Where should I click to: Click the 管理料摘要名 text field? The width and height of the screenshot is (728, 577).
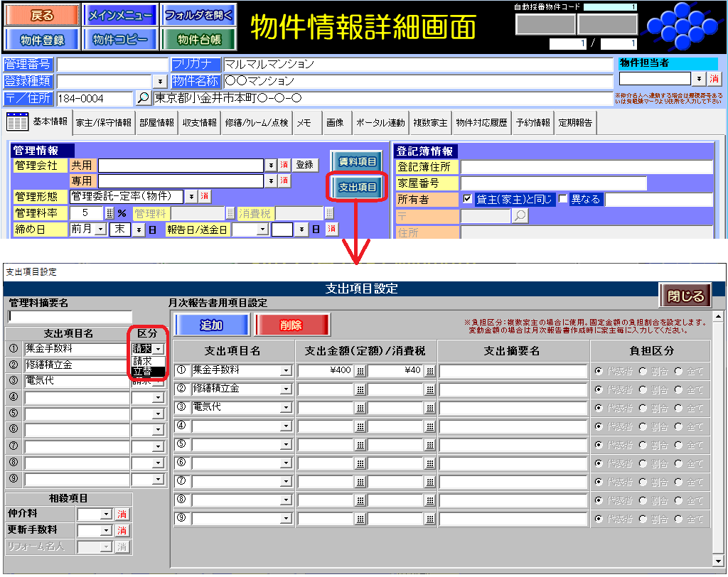click(70, 317)
